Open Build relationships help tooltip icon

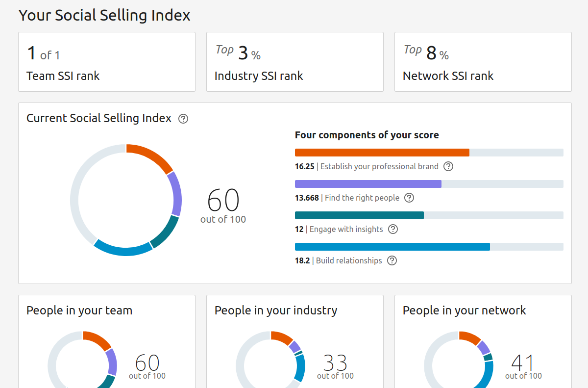point(392,260)
